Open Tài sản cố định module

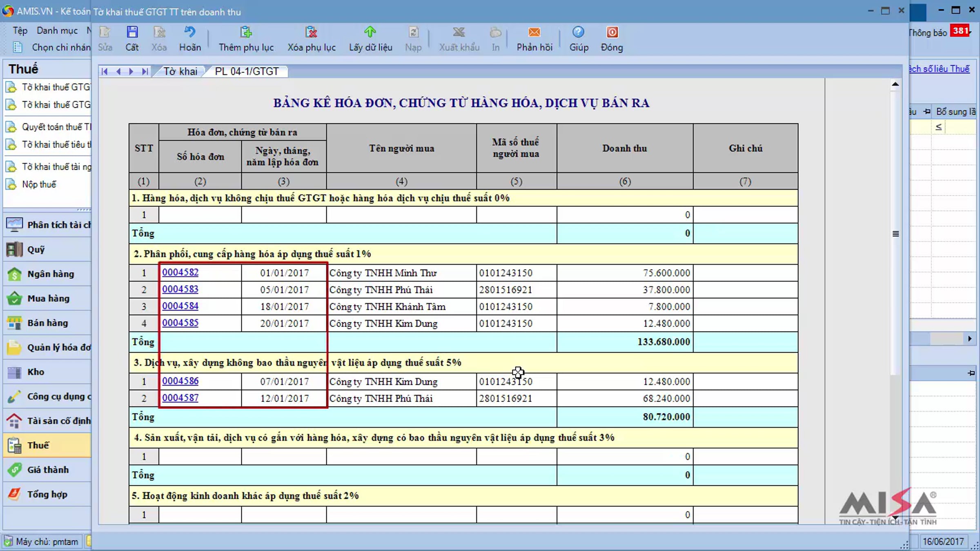coord(47,421)
